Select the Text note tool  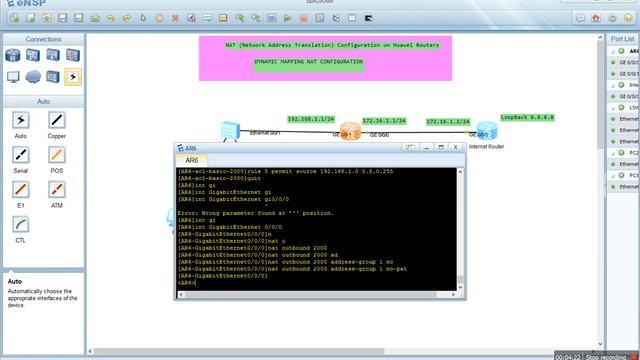[207, 18]
